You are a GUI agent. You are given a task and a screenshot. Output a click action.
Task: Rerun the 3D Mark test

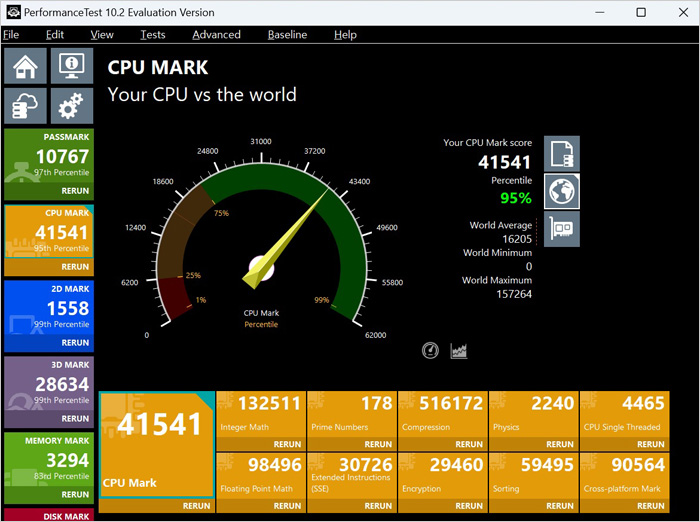tap(49, 419)
